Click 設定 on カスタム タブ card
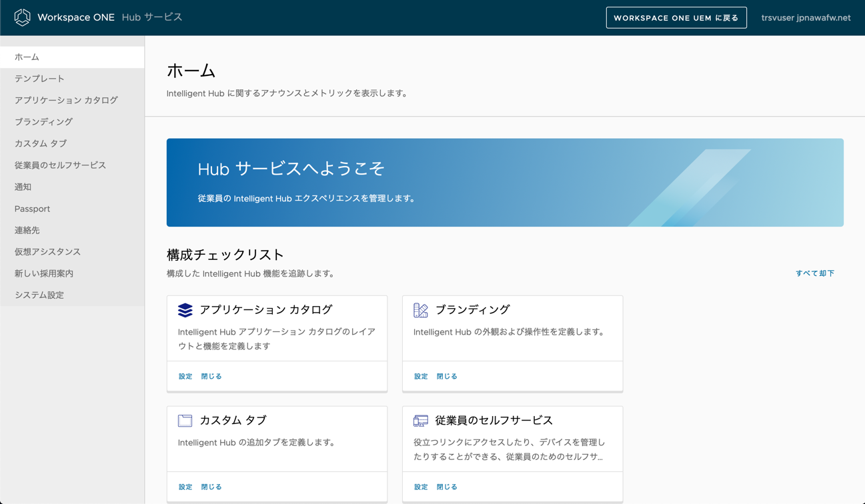The height and width of the screenshot is (504, 865). click(x=185, y=487)
